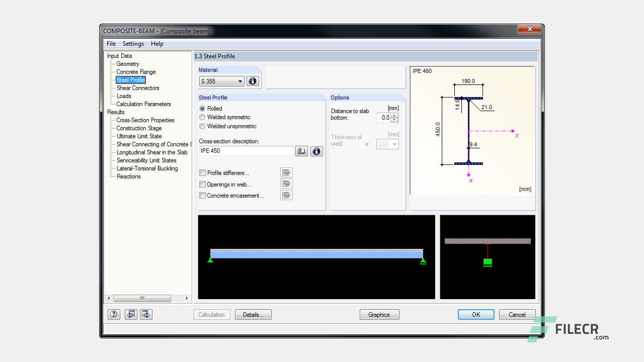The image size is (644, 362).
Task: Enable the Concrete encasement checkbox
Action: (202, 195)
